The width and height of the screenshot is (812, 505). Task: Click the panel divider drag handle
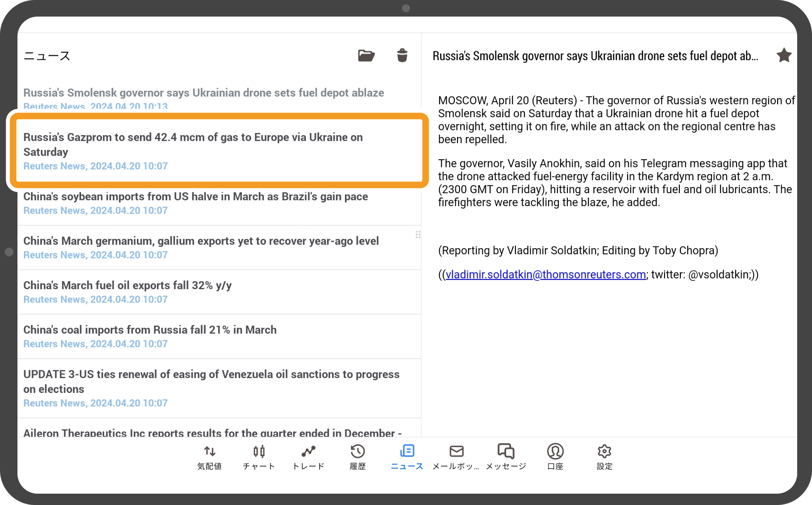click(418, 235)
